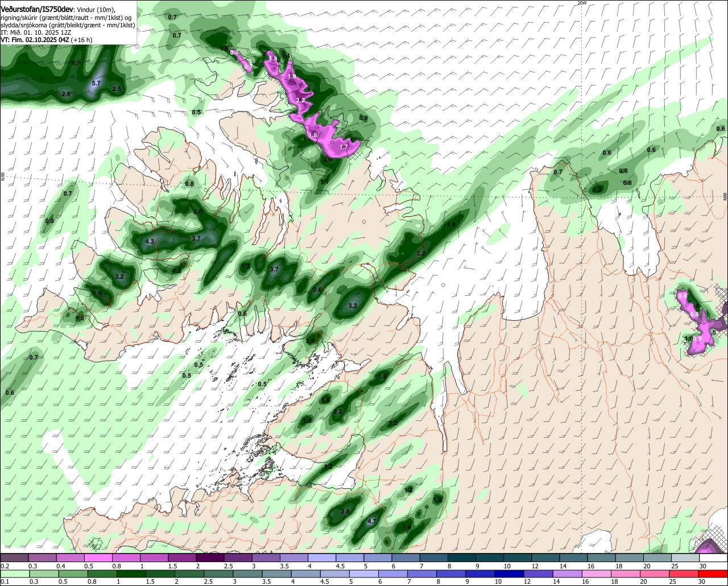Click the bottom-row dark green swatch above 1
728x586 pixels.
coord(131,574)
